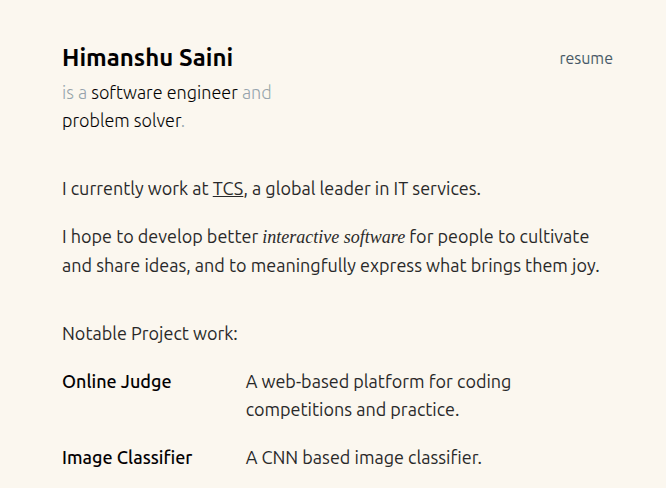The width and height of the screenshot is (666, 488).
Task: Click the Himanshu Saini name heading
Action: coord(147,58)
